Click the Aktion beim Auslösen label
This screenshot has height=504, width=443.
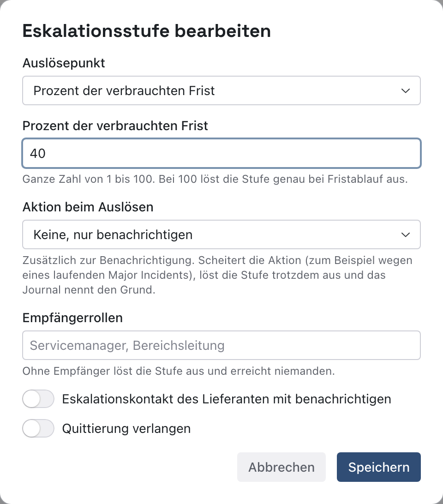pos(88,207)
